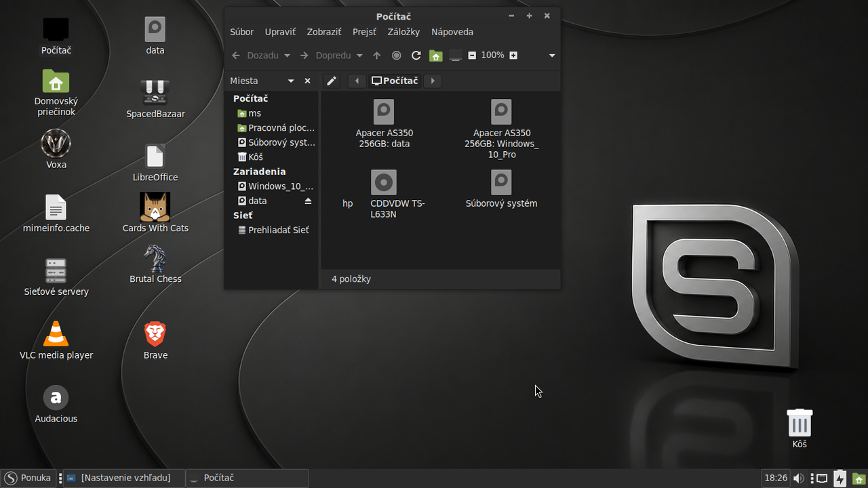Reset zoom via the 100% label
868x488 pixels.
(x=492, y=55)
